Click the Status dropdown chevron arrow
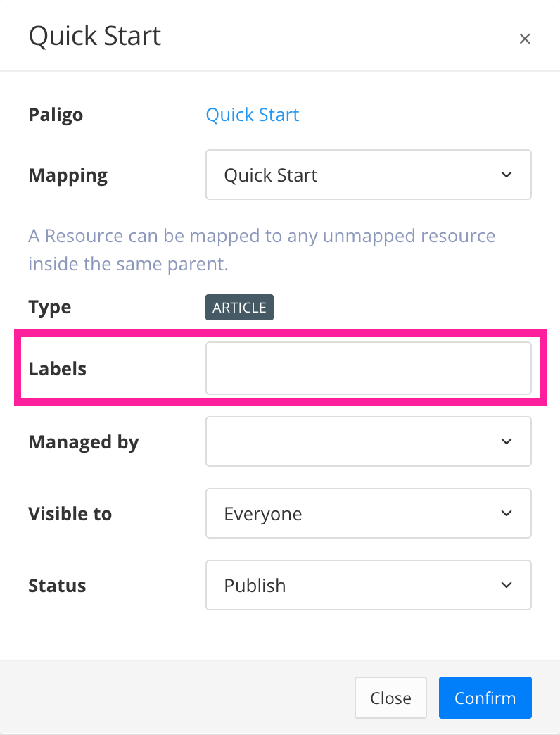 506,585
